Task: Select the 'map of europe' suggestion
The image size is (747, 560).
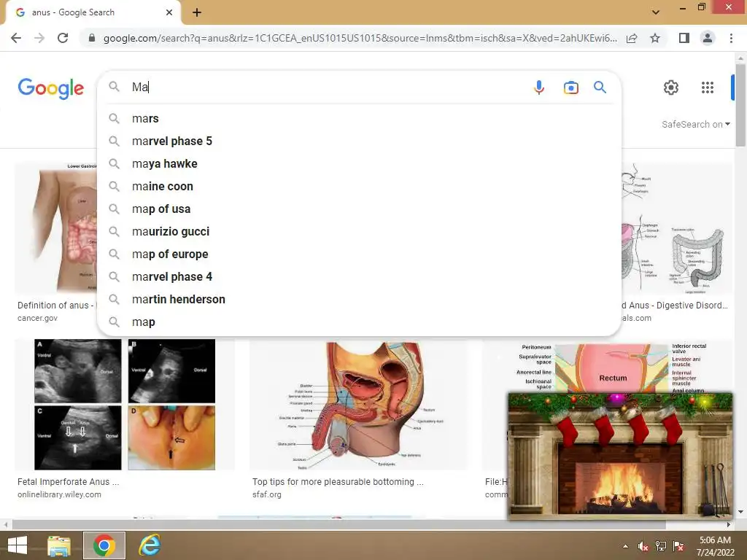Action: click(x=359, y=254)
